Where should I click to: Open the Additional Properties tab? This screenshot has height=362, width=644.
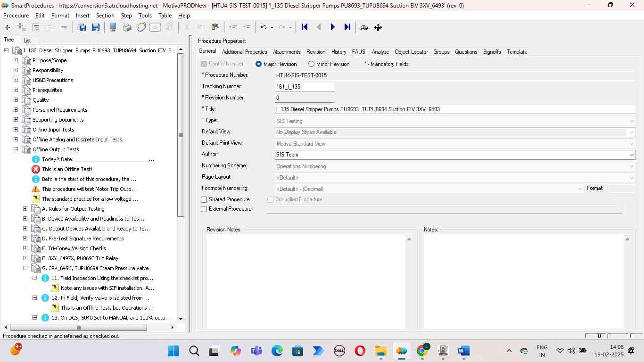pyautogui.click(x=244, y=52)
